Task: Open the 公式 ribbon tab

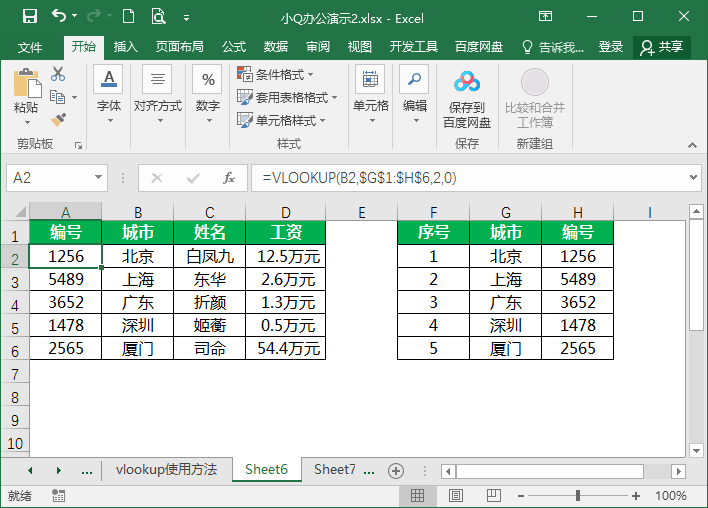Action: 234,47
